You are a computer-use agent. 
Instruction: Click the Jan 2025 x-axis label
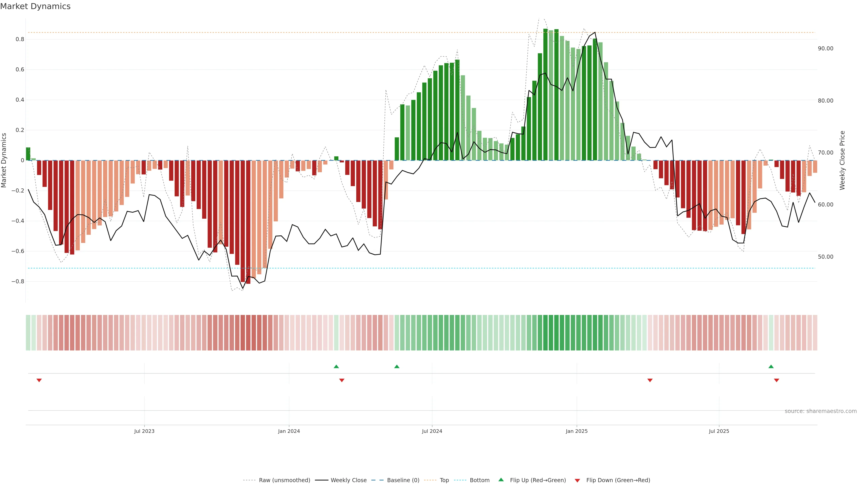[x=577, y=431]
